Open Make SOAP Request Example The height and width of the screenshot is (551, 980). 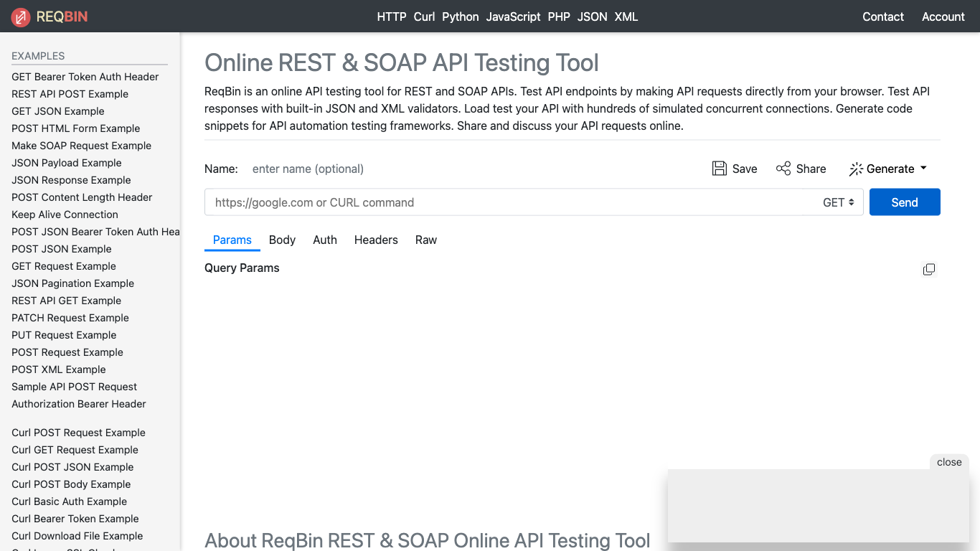pyautogui.click(x=82, y=146)
